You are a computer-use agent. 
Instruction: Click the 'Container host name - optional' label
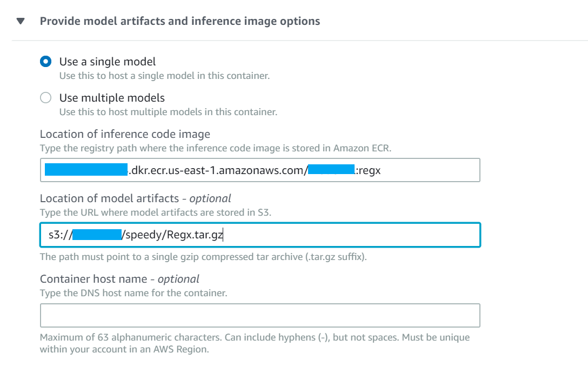[x=119, y=279]
